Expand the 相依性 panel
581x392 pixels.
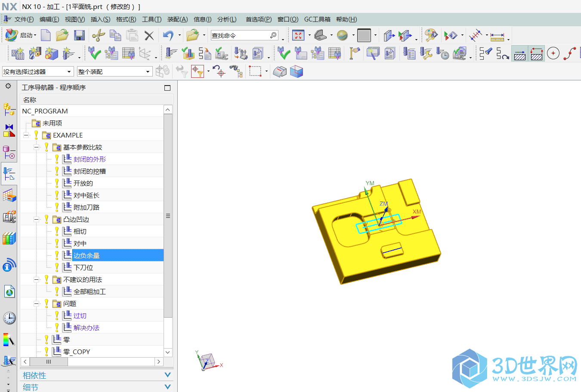(x=97, y=375)
